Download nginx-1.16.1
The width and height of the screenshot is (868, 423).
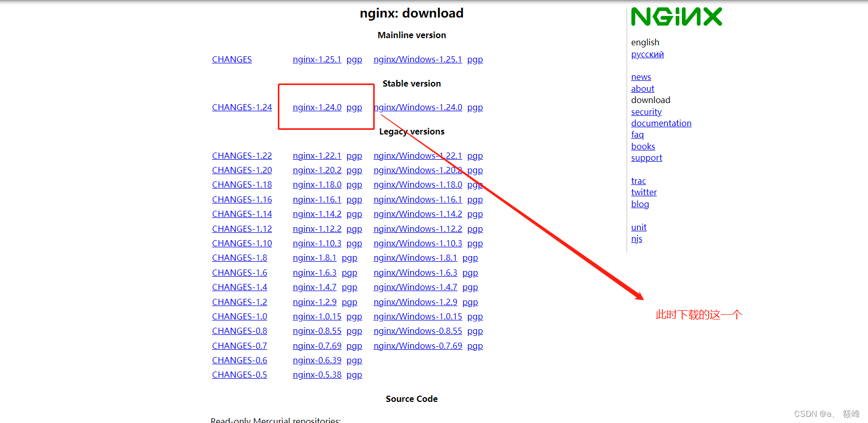point(317,199)
